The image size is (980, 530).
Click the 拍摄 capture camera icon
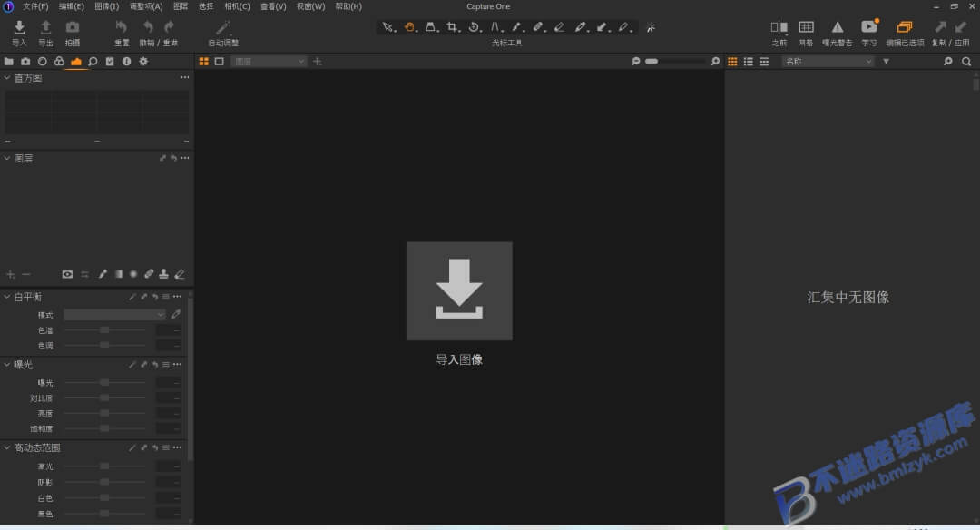click(73, 27)
